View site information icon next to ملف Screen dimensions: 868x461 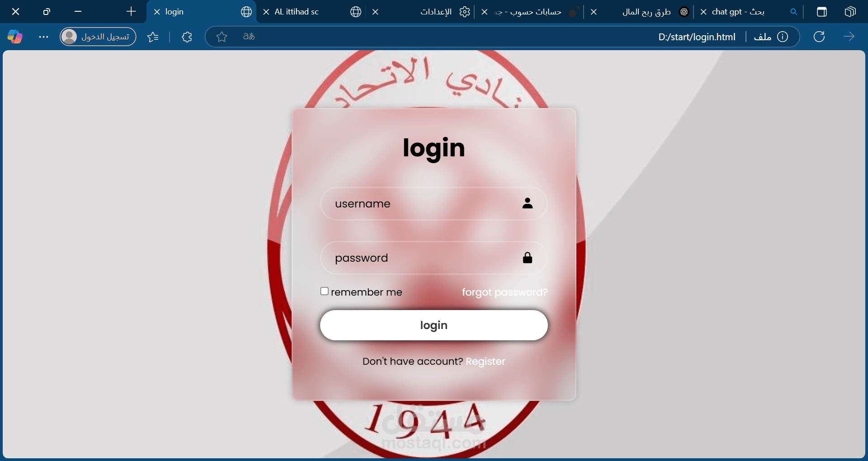(783, 37)
